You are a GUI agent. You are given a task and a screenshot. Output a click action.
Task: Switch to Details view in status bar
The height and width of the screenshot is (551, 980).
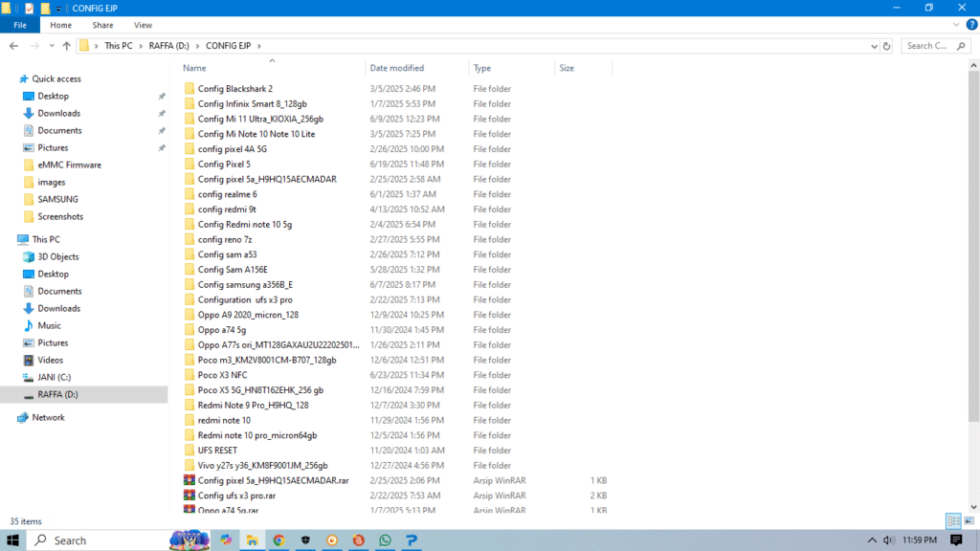coord(954,521)
